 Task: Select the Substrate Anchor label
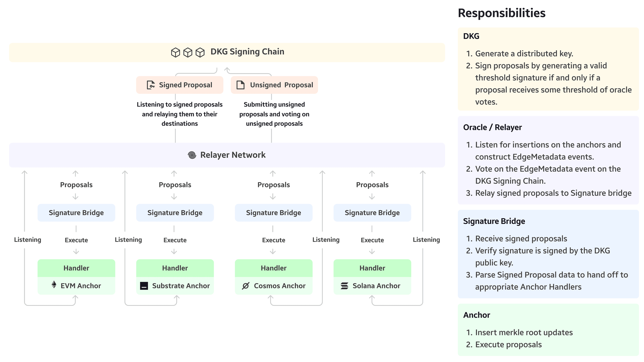tap(181, 286)
